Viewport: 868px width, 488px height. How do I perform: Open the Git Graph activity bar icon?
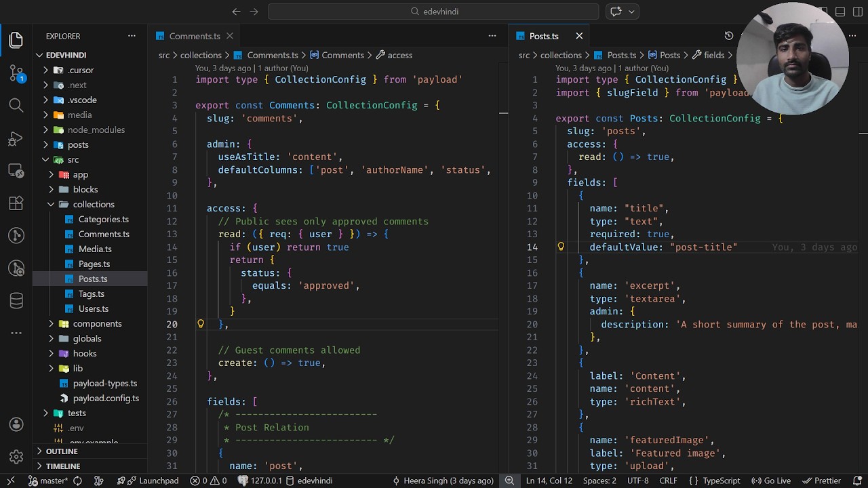point(16,236)
